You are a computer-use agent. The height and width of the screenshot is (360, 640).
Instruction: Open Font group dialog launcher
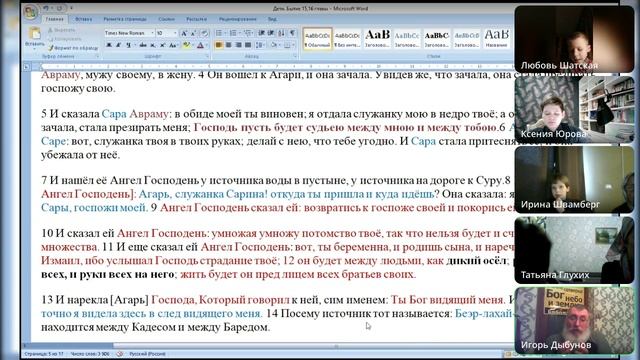pos(207,56)
